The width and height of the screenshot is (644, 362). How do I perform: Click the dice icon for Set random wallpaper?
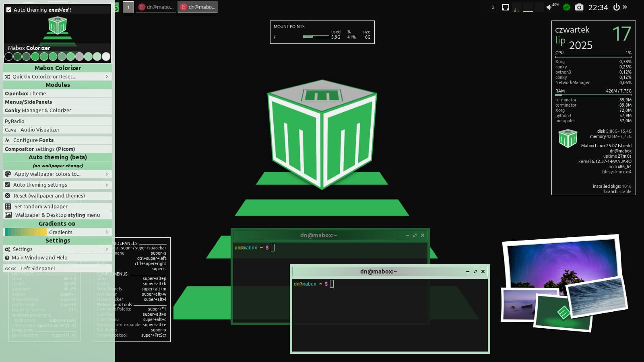[8, 206]
